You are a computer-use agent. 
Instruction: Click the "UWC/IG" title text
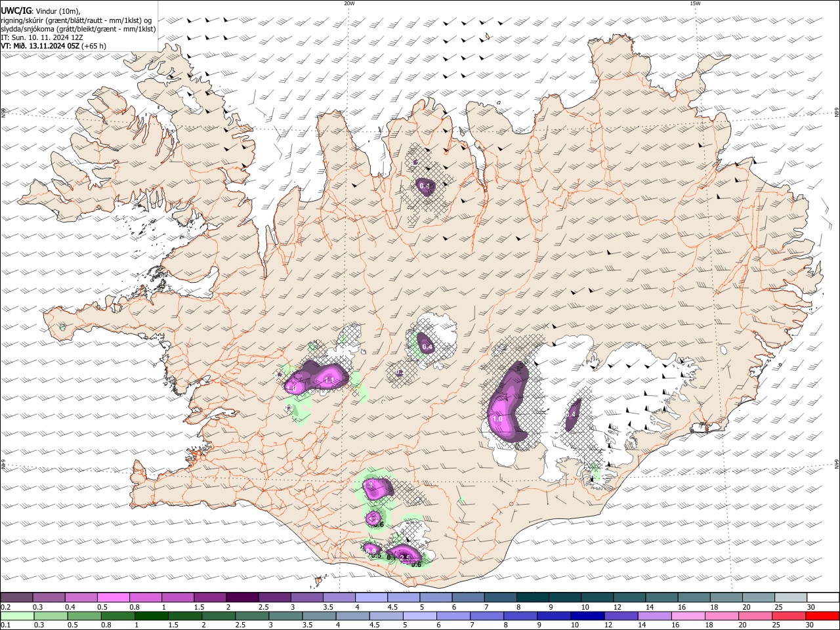(16, 10)
